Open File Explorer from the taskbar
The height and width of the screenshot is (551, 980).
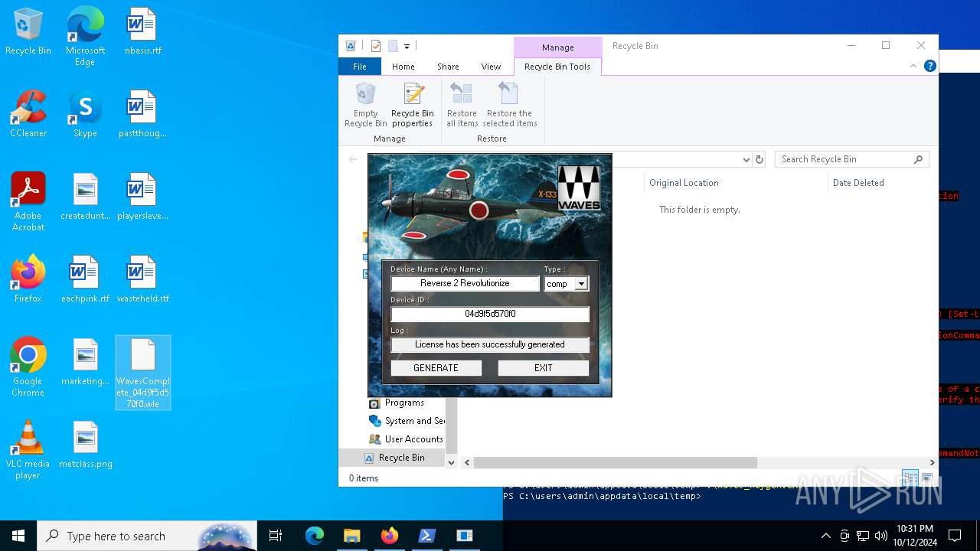point(351,536)
